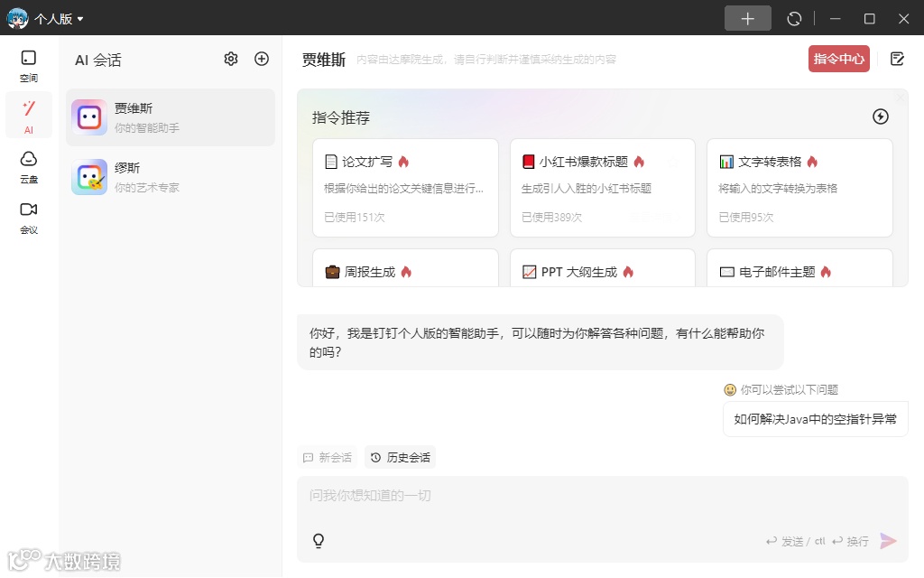This screenshot has height=578, width=924.
Task: Click the chart icon on PPT 大纲生成
Action: tap(529, 272)
